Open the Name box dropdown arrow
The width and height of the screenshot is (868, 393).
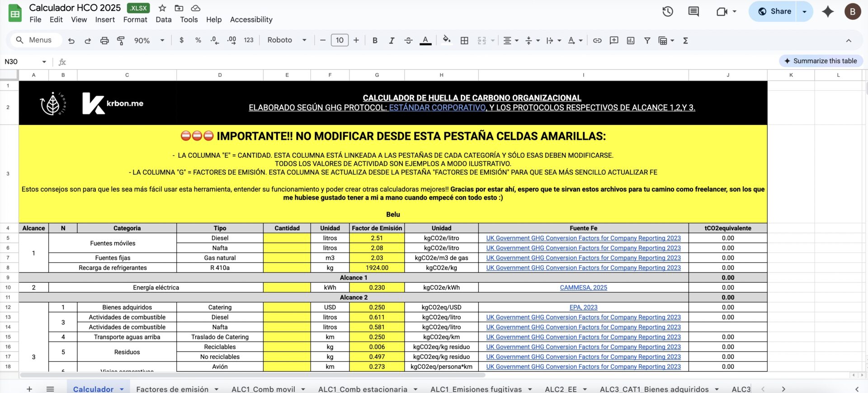tap(44, 62)
